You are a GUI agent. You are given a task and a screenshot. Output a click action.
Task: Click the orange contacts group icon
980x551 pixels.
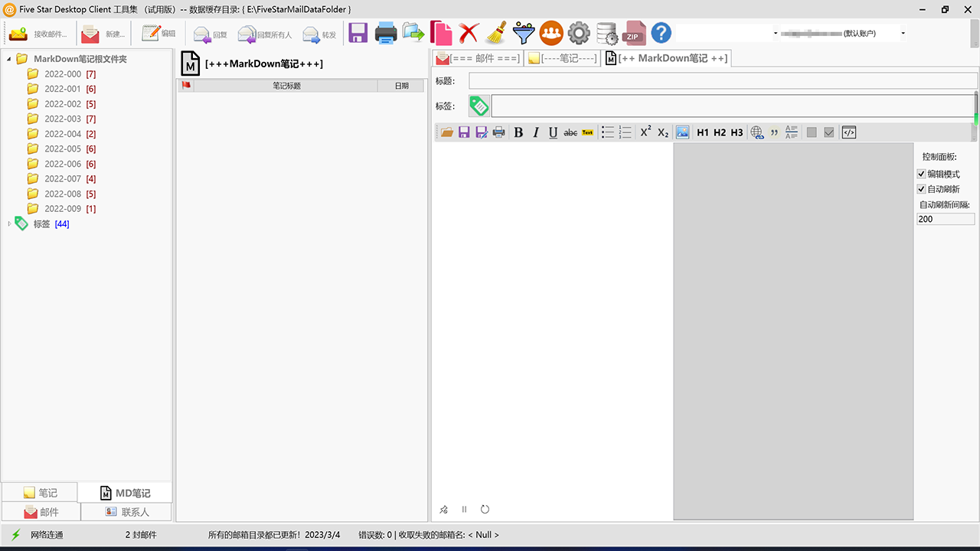pos(551,33)
